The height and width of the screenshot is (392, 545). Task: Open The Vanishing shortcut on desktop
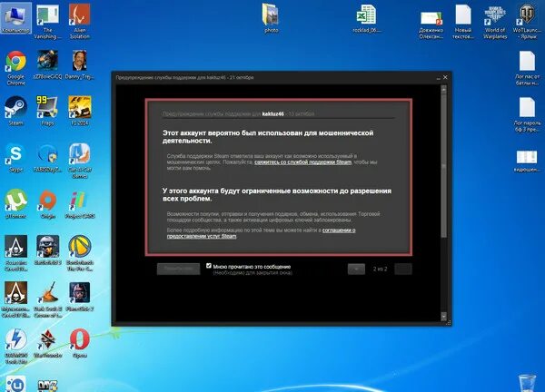(47, 22)
